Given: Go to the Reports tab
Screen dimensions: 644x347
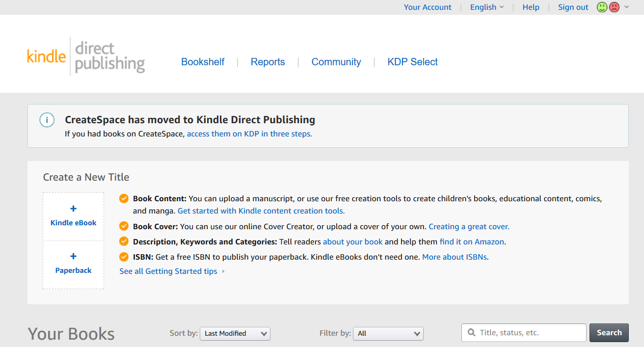Looking at the screenshot, I should coord(268,62).
